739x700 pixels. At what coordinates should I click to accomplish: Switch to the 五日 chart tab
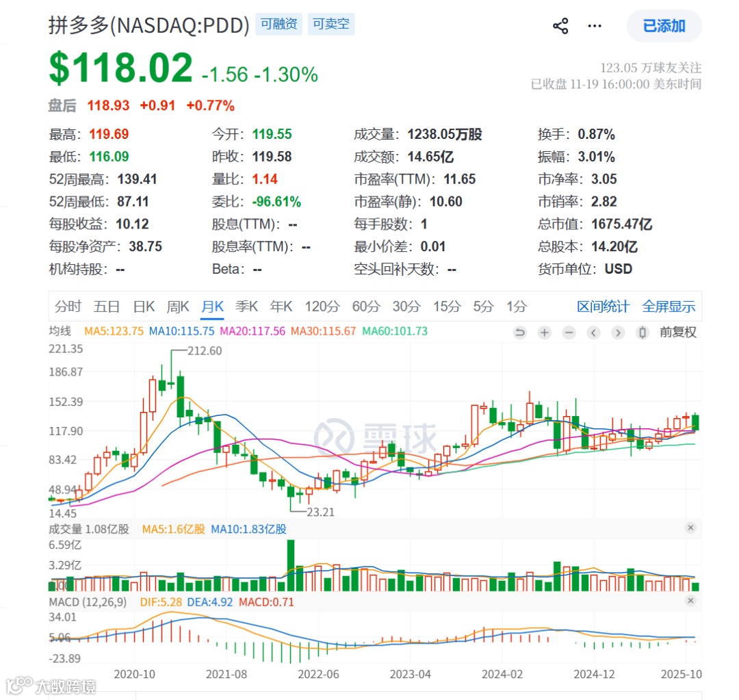[x=107, y=307]
